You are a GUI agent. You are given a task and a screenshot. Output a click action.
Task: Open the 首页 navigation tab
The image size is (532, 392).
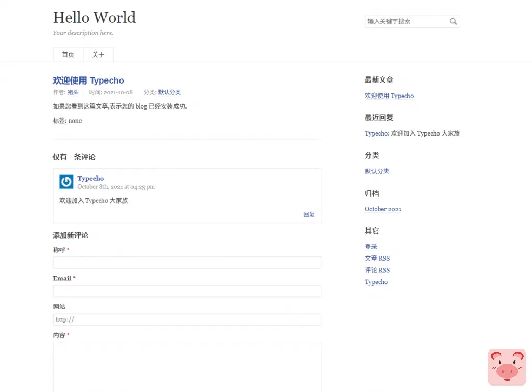[68, 55]
